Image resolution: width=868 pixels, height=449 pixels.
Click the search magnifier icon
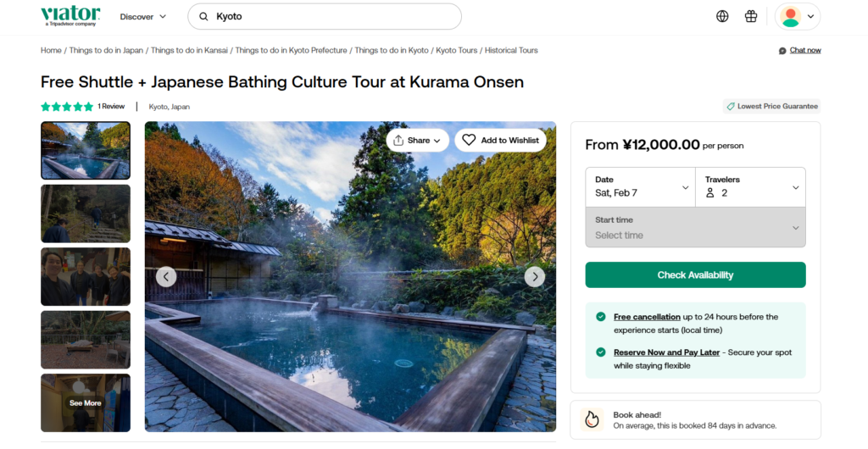coord(203,16)
